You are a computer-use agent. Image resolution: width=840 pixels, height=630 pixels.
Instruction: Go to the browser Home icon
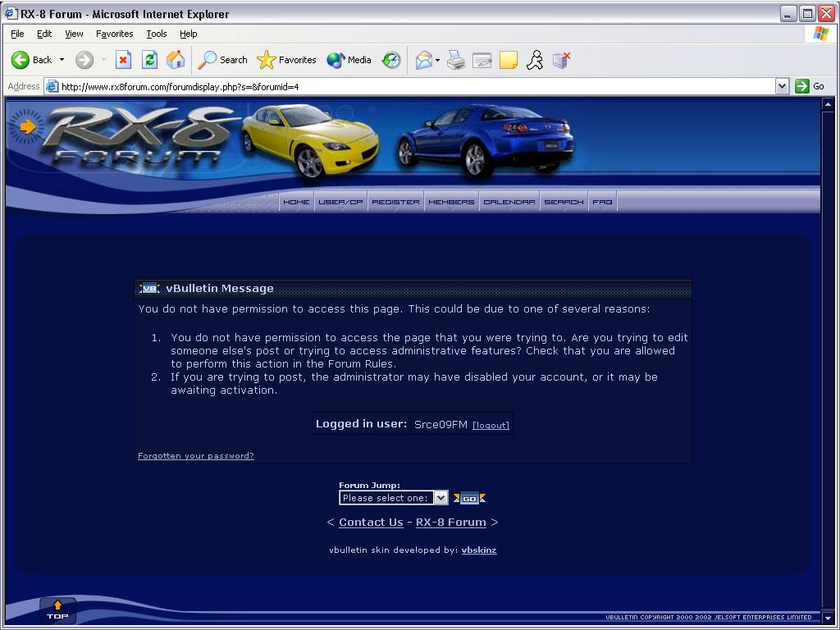176,60
